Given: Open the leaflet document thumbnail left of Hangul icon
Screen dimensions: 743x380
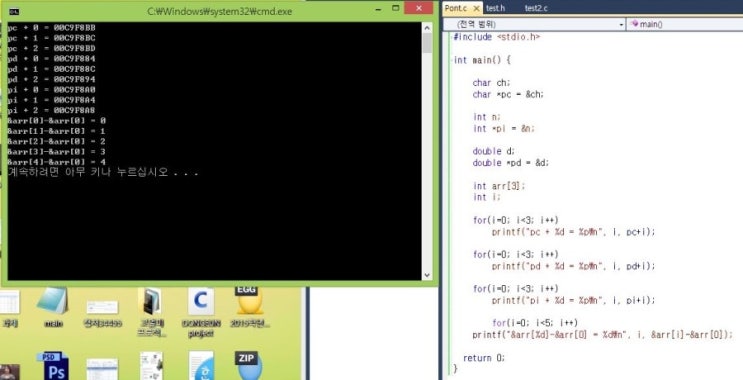Looking at the screenshot, I should tap(151, 365).
